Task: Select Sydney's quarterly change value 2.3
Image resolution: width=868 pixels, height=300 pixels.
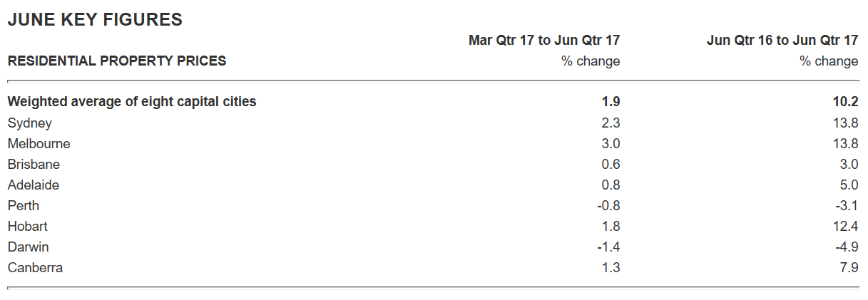Action: pyautogui.click(x=611, y=123)
